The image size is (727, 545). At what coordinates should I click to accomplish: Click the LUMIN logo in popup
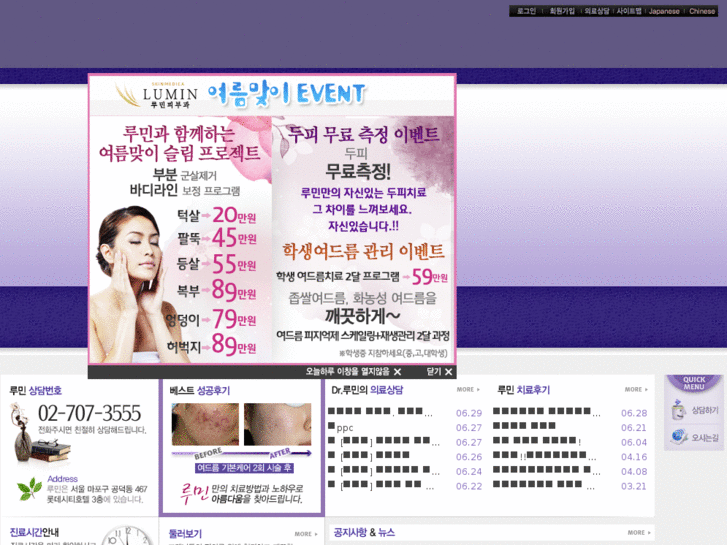[x=157, y=95]
